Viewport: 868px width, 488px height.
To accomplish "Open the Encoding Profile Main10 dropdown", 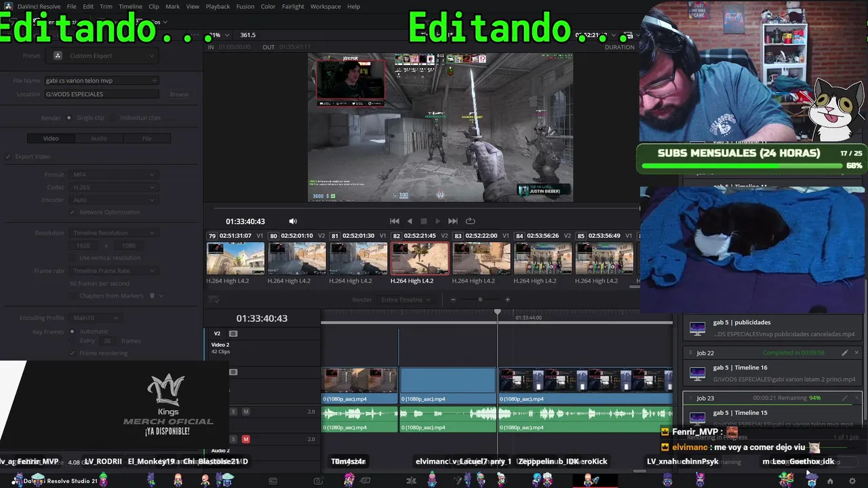I will pyautogui.click(x=96, y=318).
